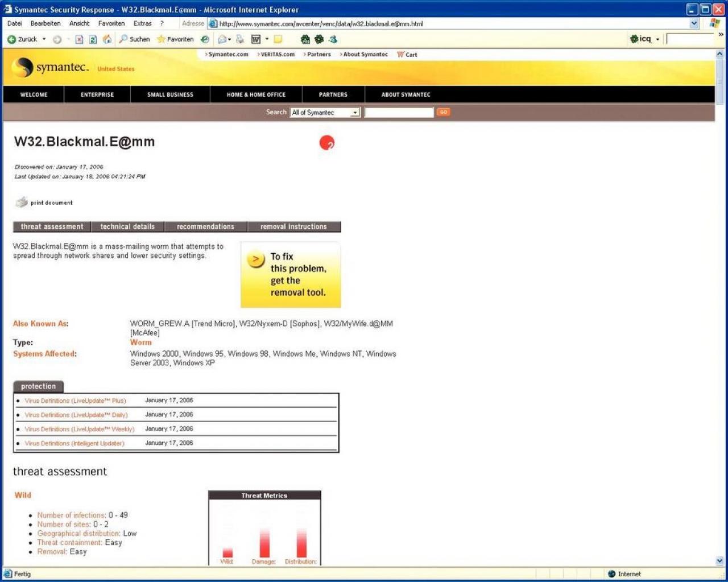
Task: Expand the All of Symantec dropdown
Action: (354, 113)
